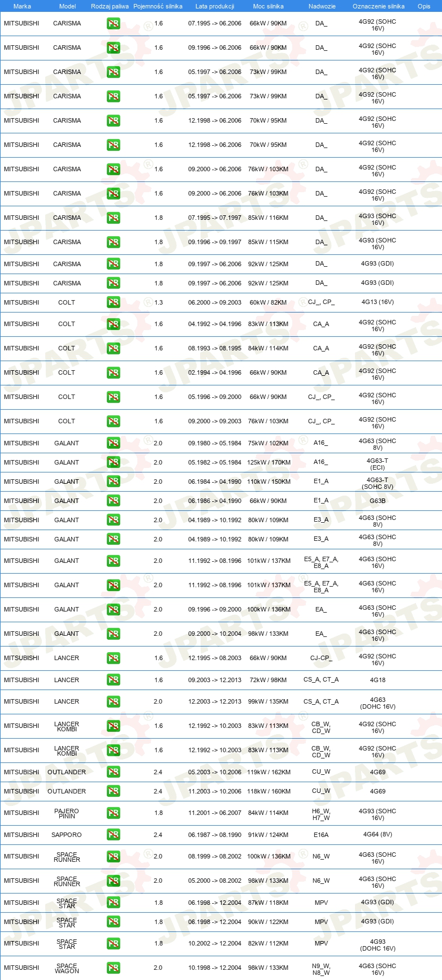Click fuel icon in Lancer 4G18 98KM row

point(113,680)
